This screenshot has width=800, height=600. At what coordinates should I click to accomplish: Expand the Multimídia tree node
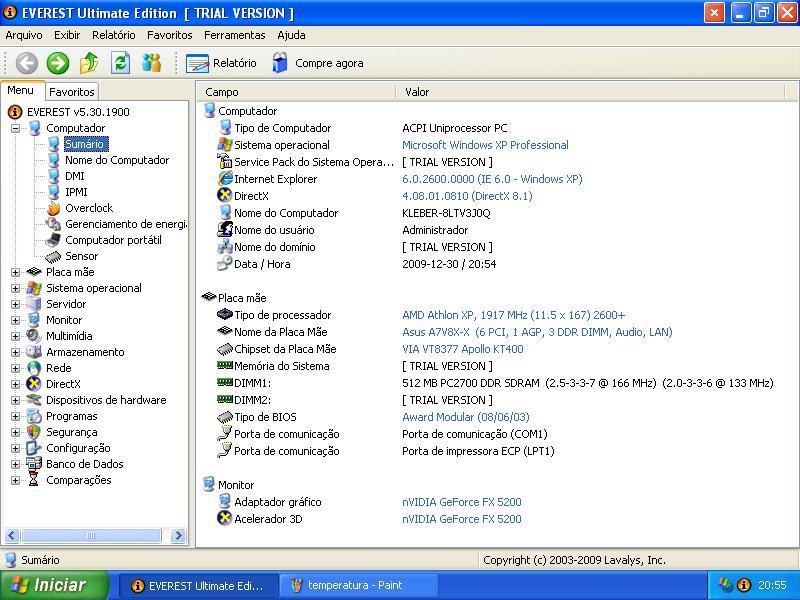point(15,336)
